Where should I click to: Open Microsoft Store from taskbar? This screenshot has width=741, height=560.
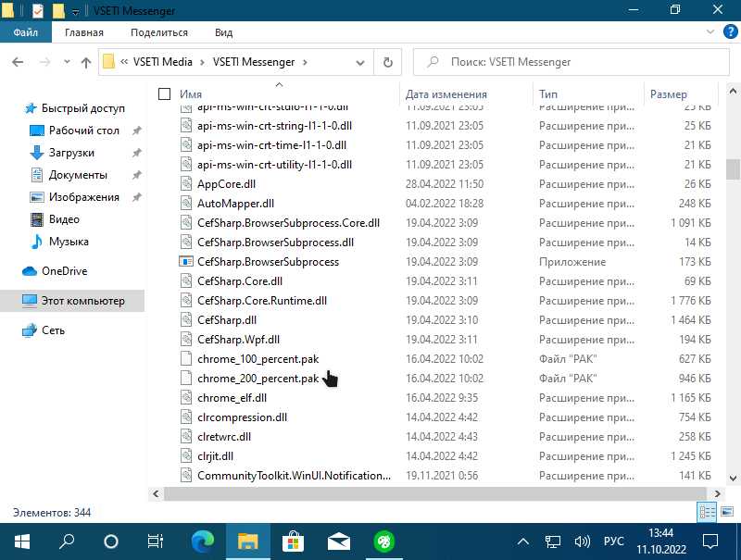(x=293, y=541)
